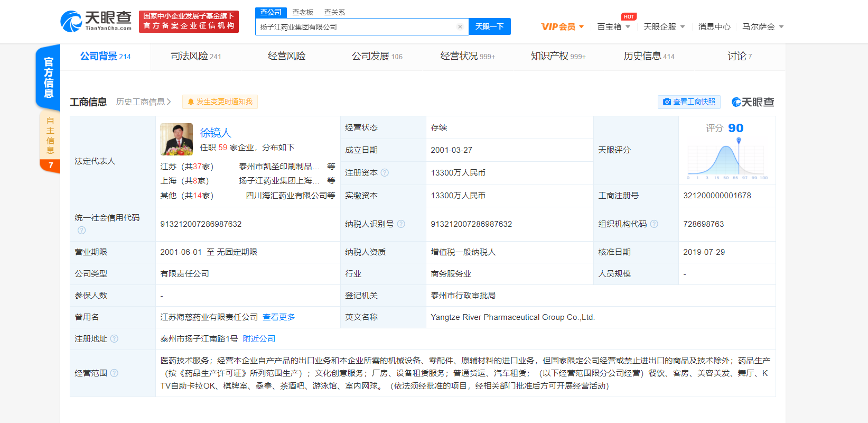
Task: Expand 百宝箱 menu
Action: coord(613,26)
